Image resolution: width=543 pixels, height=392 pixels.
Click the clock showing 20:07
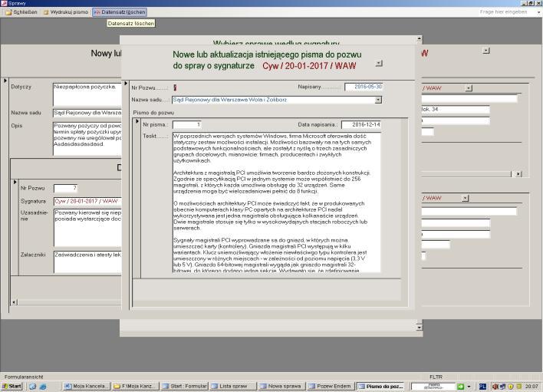(531, 387)
